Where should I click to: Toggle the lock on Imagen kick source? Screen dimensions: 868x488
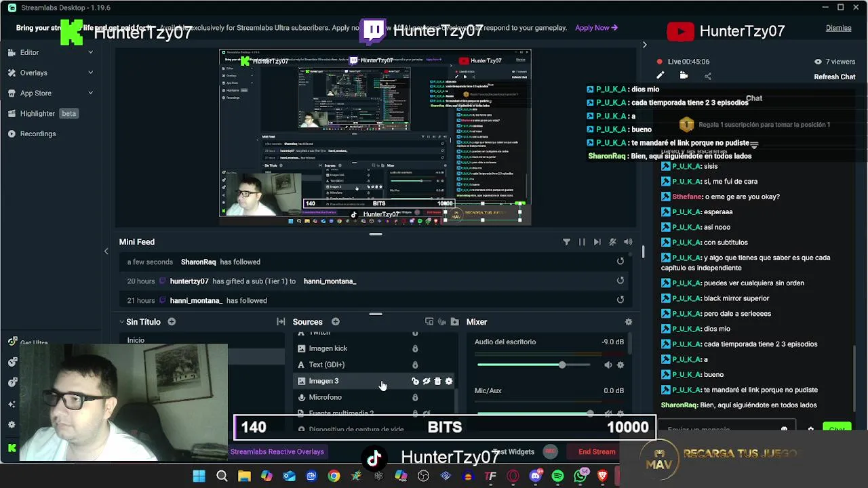coord(415,348)
